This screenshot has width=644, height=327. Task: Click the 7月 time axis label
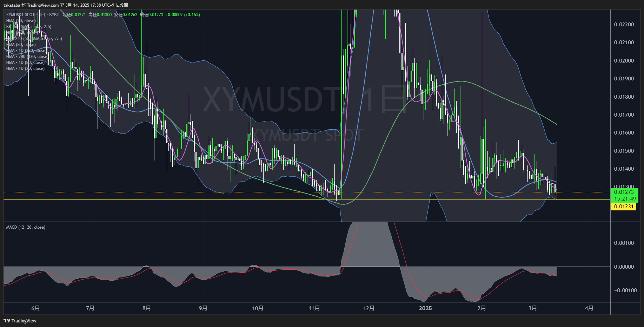coord(90,308)
